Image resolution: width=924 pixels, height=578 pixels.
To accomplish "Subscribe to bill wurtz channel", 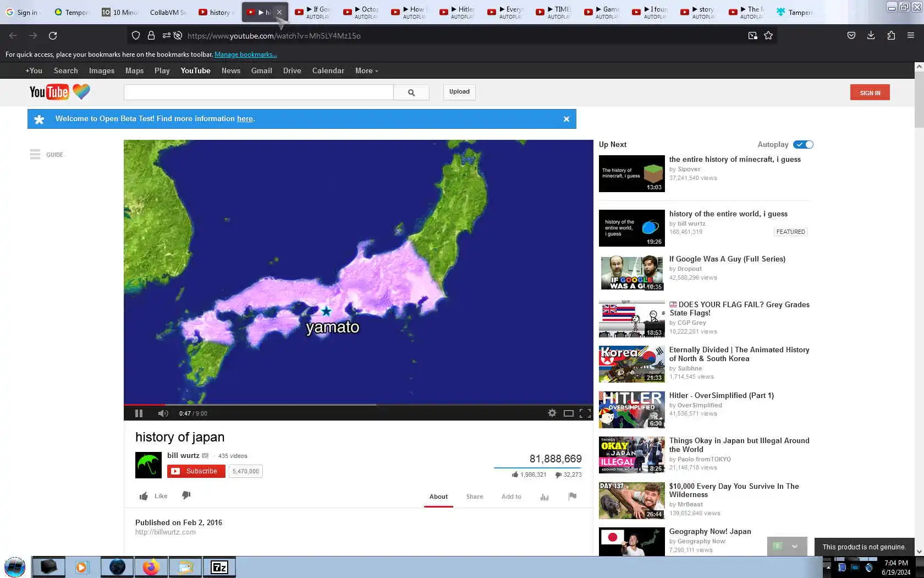I will [x=196, y=471].
